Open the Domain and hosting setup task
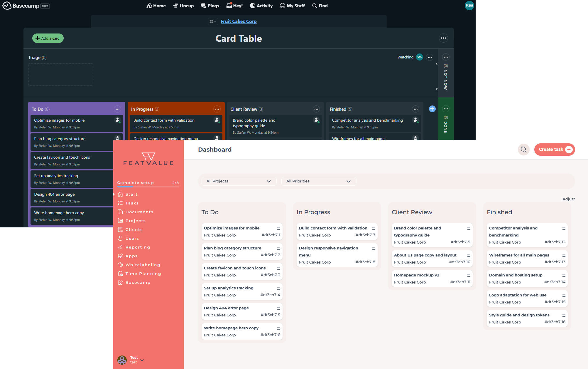Viewport: 588px width, 369px height. click(x=527, y=279)
